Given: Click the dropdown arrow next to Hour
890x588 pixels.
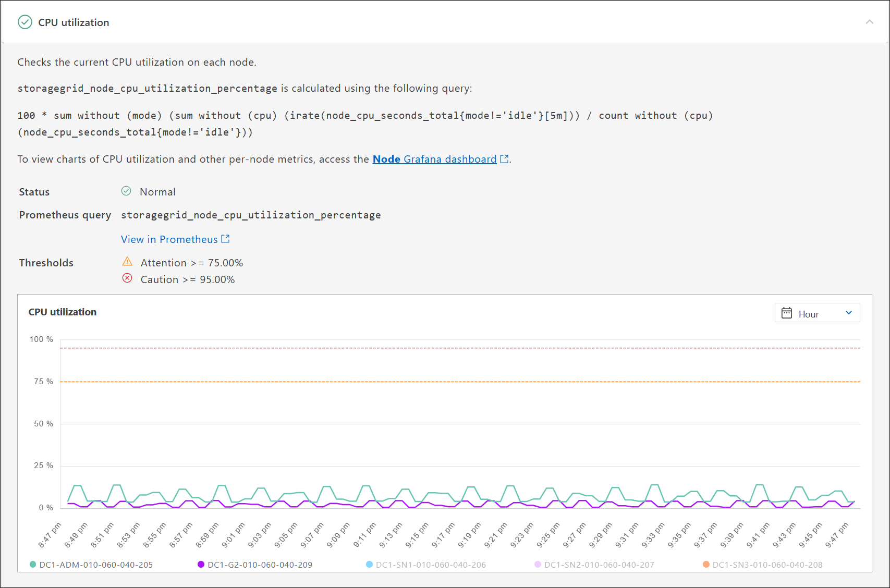Looking at the screenshot, I should point(849,313).
